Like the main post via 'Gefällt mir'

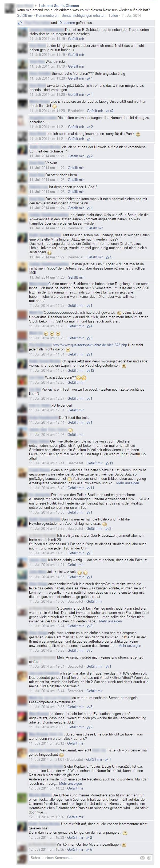25,15
